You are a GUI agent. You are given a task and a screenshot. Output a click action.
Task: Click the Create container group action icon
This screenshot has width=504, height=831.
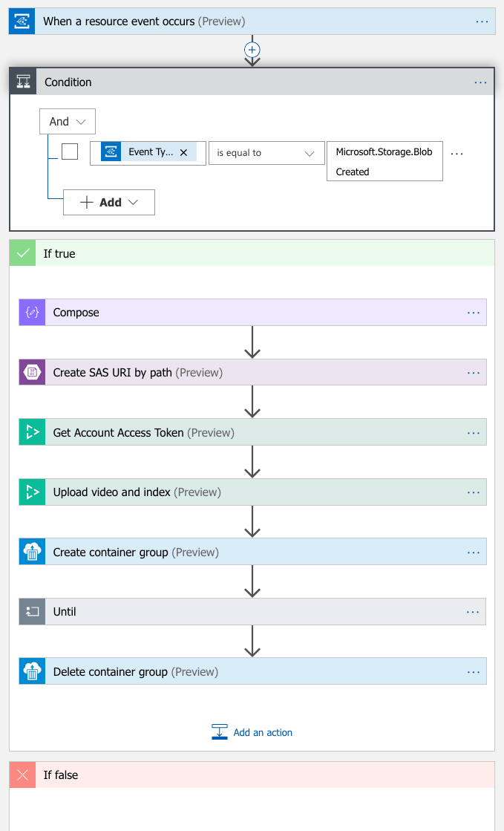(30, 552)
